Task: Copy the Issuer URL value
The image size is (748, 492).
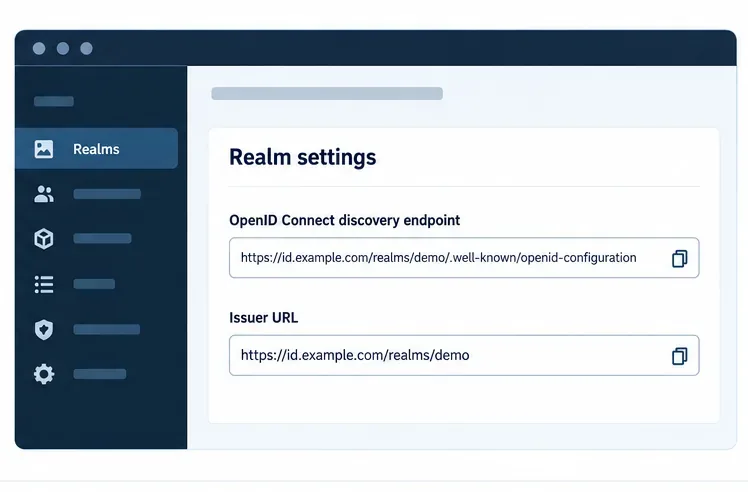Action: point(679,356)
